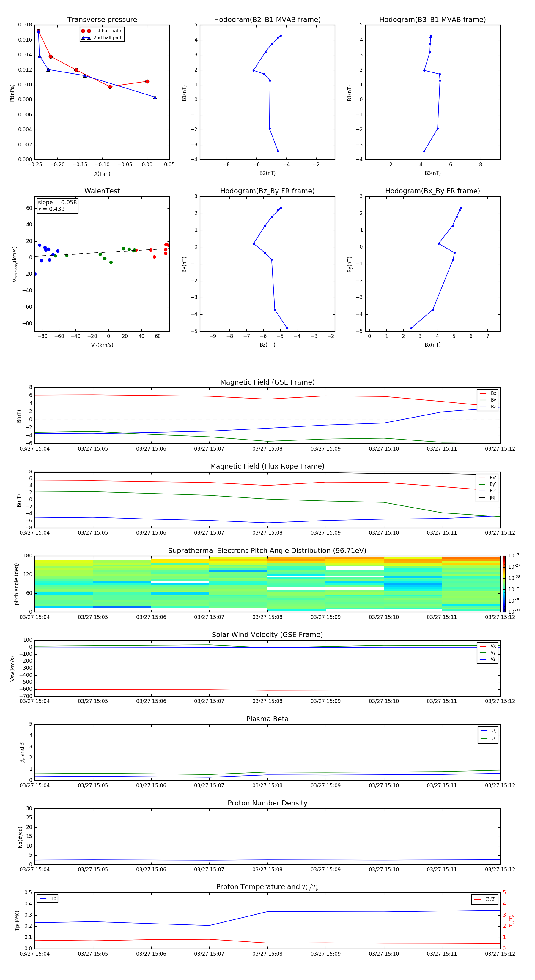
Task: Click the '|B|' entry in Flux Rope legend
Action: tap(487, 498)
